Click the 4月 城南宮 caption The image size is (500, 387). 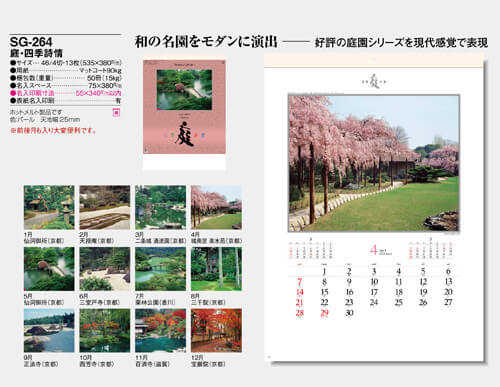pyautogui.click(x=217, y=238)
